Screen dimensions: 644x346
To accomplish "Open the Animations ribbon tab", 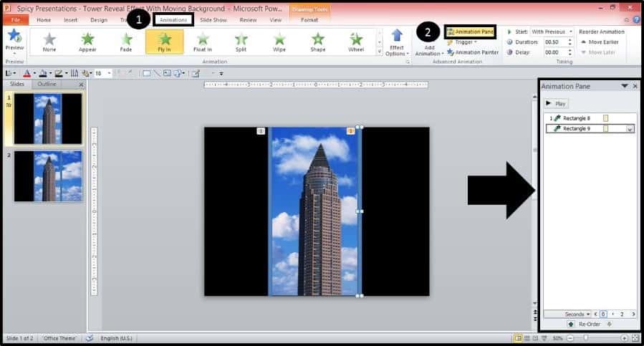I will pyautogui.click(x=173, y=20).
